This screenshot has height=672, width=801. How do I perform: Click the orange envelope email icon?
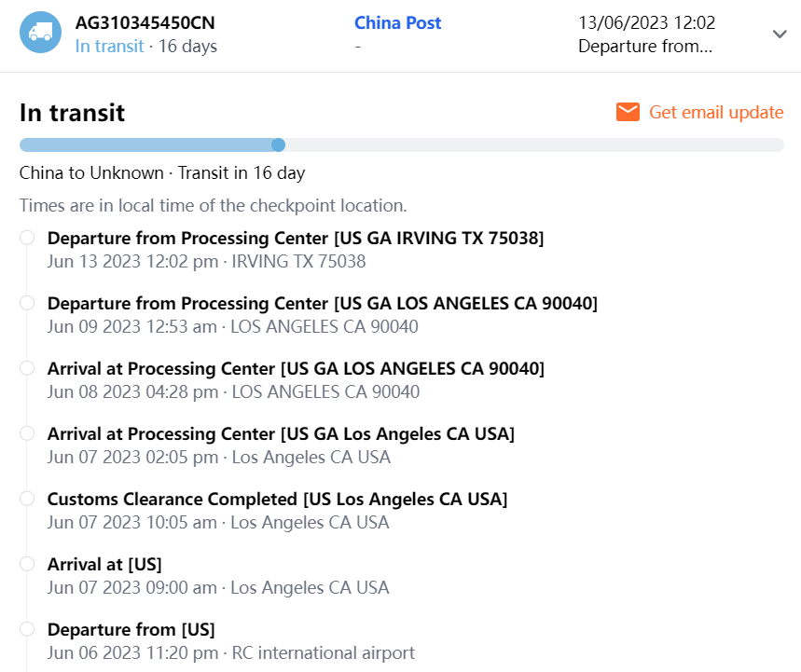click(x=628, y=113)
